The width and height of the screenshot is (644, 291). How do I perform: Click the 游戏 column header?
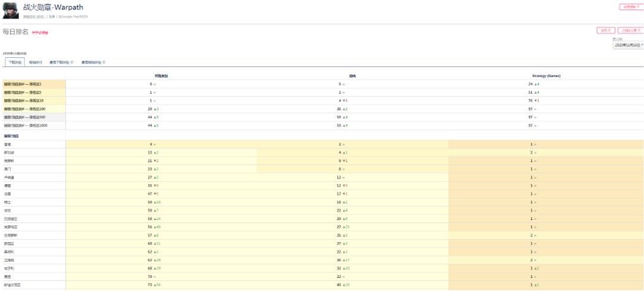(x=352, y=76)
